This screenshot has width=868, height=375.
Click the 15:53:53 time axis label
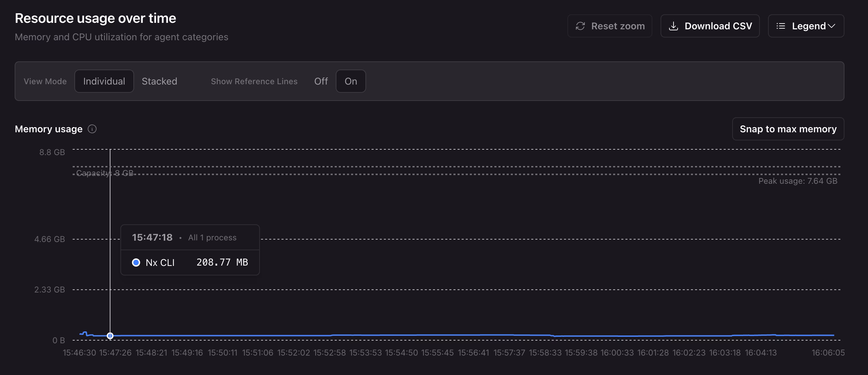pyautogui.click(x=365, y=353)
